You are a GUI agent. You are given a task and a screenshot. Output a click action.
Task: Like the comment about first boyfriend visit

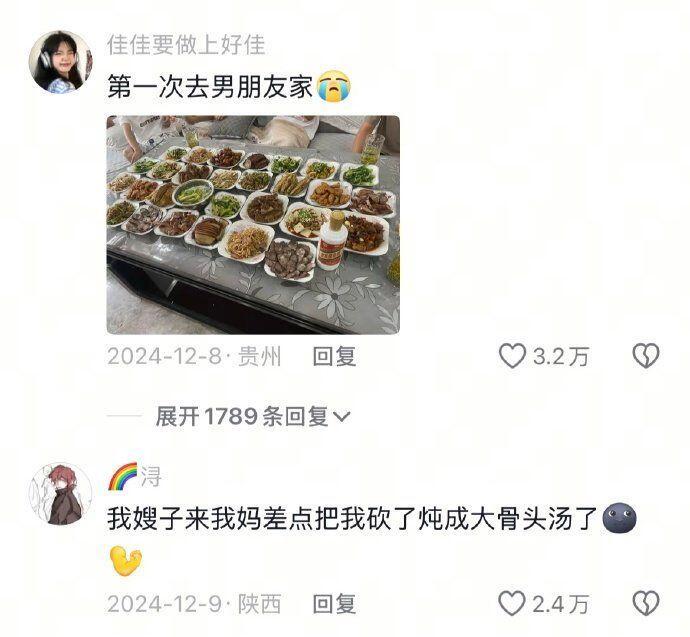pos(512,355)
